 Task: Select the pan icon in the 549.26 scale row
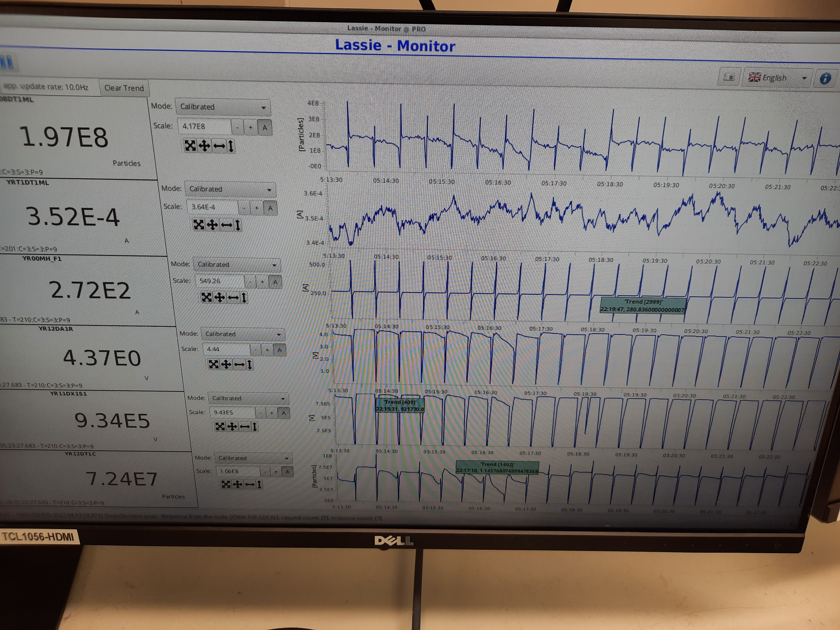219,297
